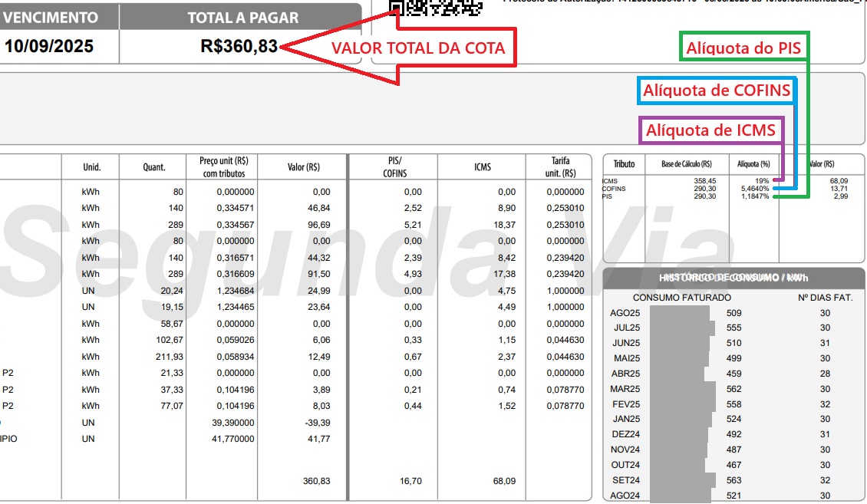Click the Base de Cálculo (R$) header
The width and height of the screenshot is (867, 504).
(687, 164)
